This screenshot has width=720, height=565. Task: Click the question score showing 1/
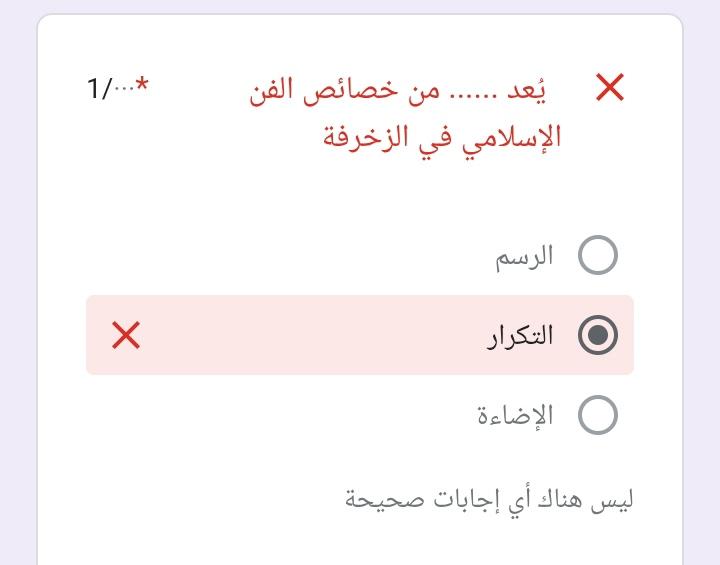tap(100, 90)
